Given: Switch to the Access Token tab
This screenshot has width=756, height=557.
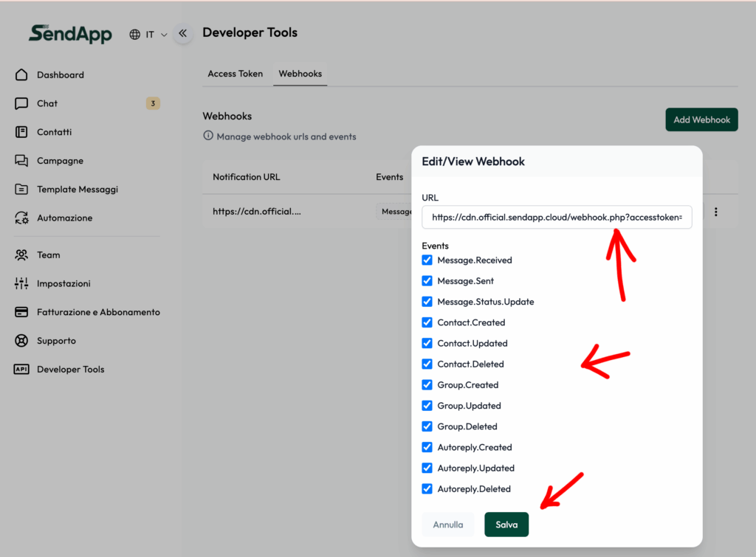Looking at the screenshot, I should [x=236, y=74].
